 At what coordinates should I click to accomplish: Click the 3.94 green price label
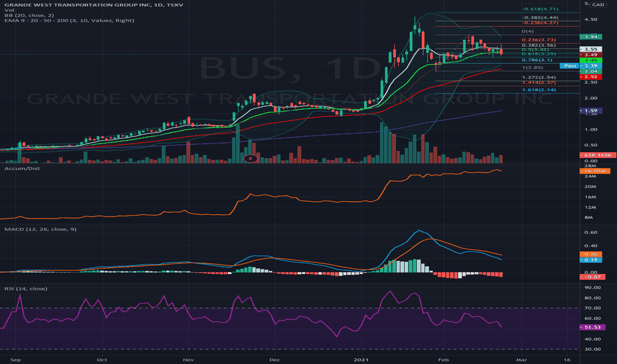[x=591, y=36]
